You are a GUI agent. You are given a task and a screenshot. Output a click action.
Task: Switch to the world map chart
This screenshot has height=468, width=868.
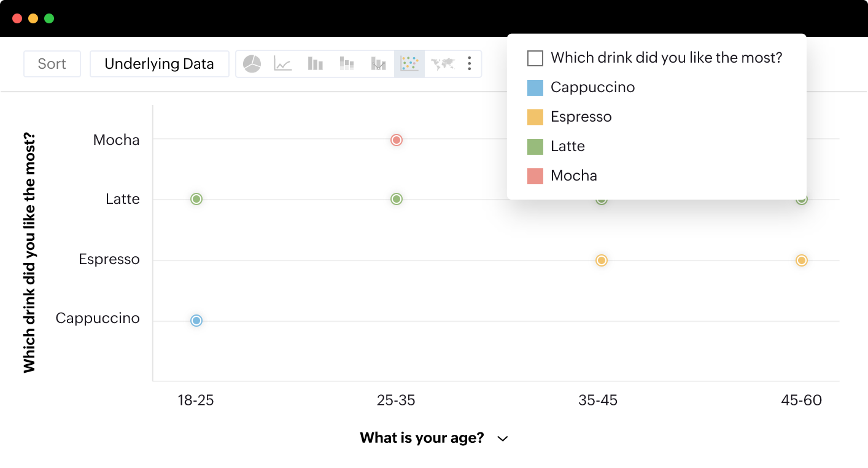pyautogui.click(x=442, y=64)
